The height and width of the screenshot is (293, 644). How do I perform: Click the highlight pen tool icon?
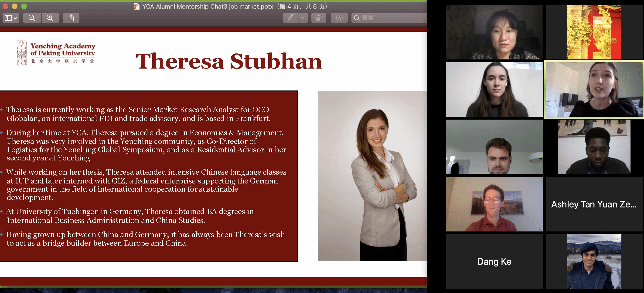pyautogui.click(x=291, y=18)
